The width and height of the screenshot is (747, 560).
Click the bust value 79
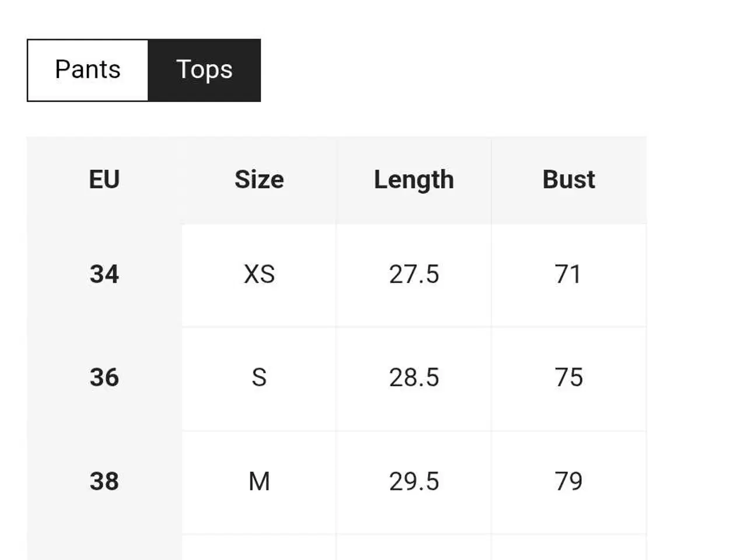[569, 482]
